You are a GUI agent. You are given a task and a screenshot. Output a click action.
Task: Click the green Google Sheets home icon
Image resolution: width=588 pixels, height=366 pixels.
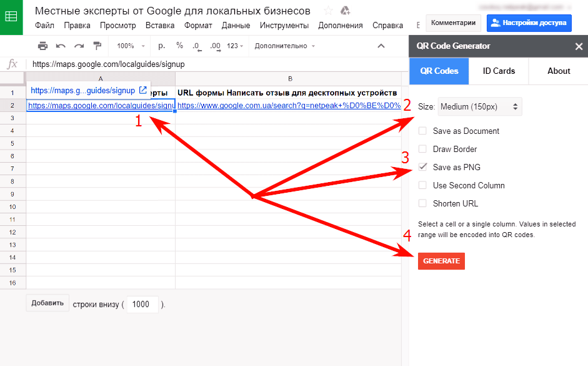[x=12, y=17]
